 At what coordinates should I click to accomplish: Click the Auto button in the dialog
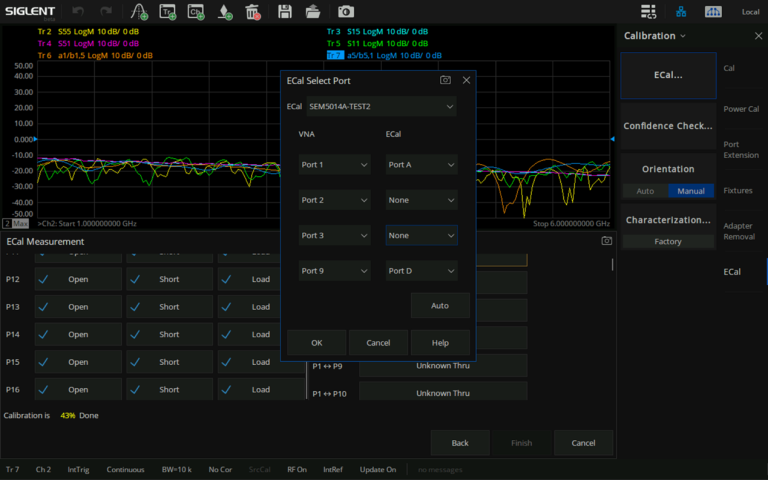[x=439, y=305]
